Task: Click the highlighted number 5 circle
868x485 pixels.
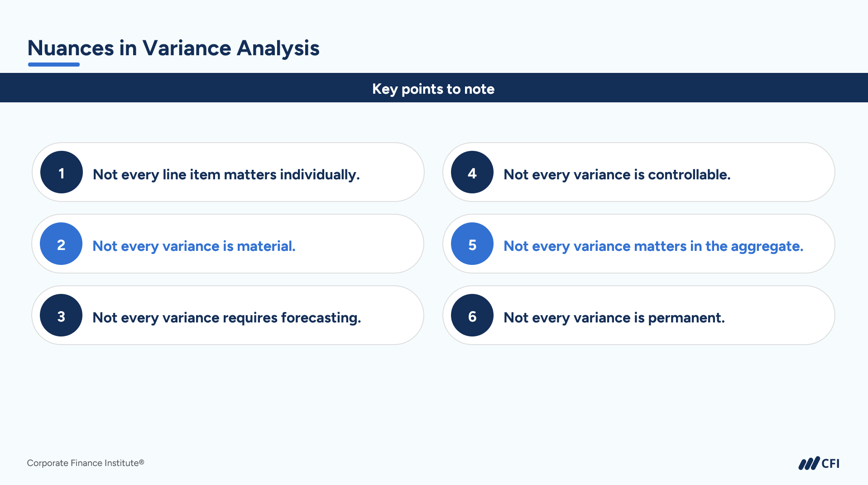Action: [x=472, y=244]
